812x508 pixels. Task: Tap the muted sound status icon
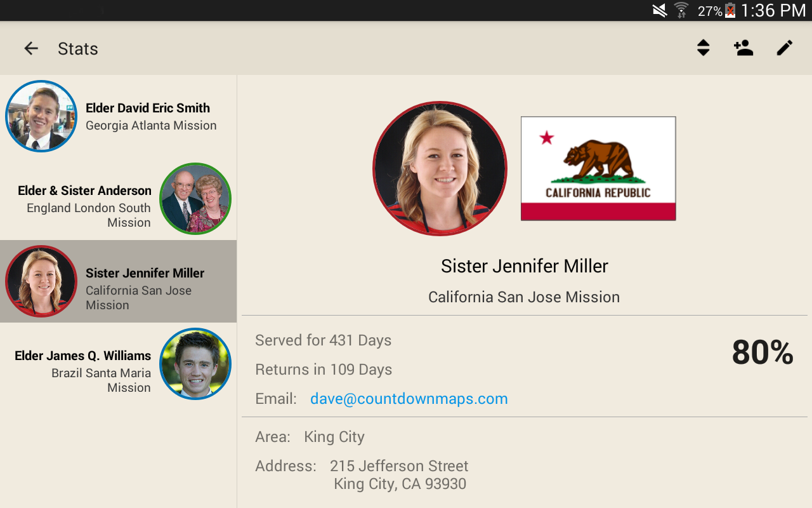[660, 10]
